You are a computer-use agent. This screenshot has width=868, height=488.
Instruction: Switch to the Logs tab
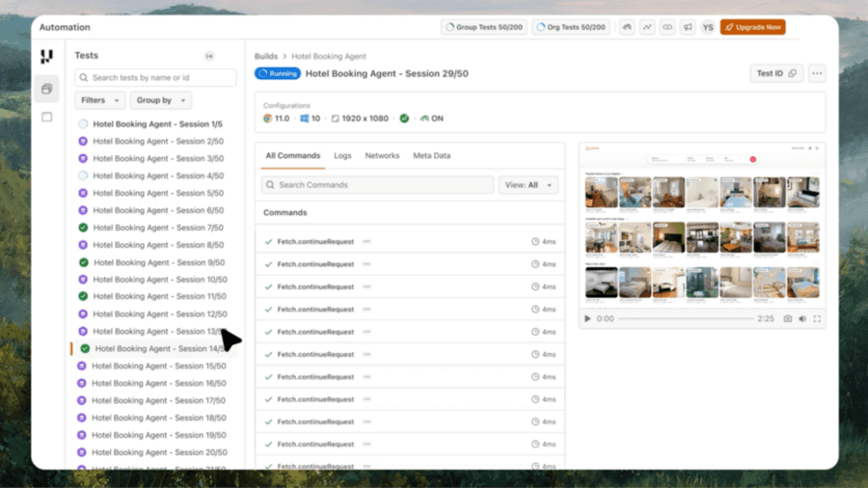342,155
